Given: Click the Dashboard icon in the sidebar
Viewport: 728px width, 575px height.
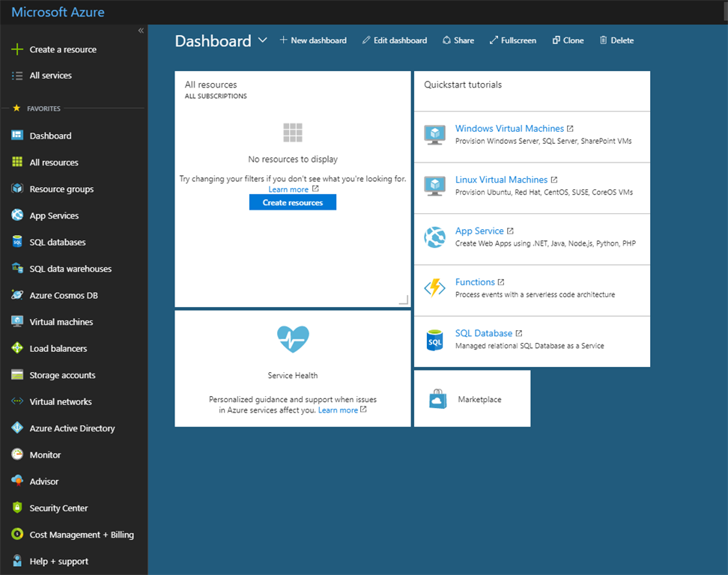Looking at the screenshot, I should click(17, 135).
